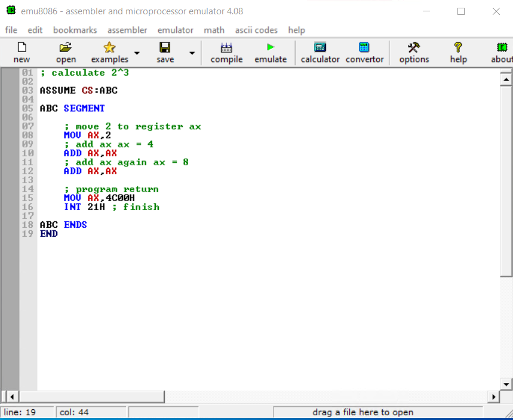Open the bookmarks menu

point(75,30)
